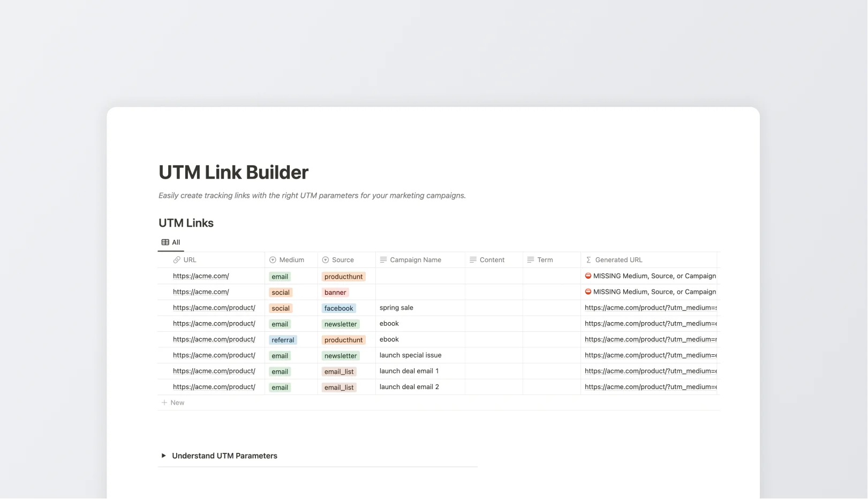Click the UTM Link Builder page title

click(233, 172)
